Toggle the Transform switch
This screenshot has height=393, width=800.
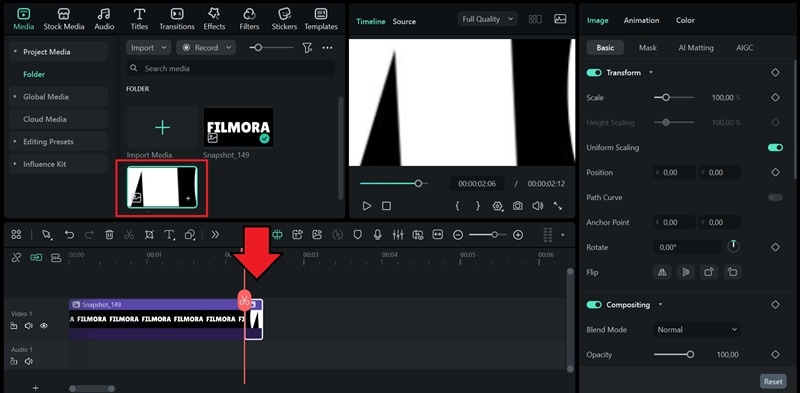click(x=594, y=73)
